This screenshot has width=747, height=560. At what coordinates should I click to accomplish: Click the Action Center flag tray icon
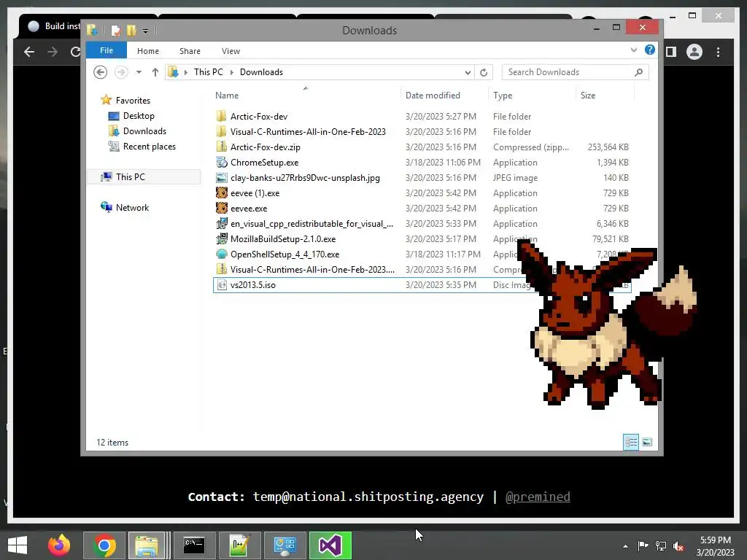(643, 546)
